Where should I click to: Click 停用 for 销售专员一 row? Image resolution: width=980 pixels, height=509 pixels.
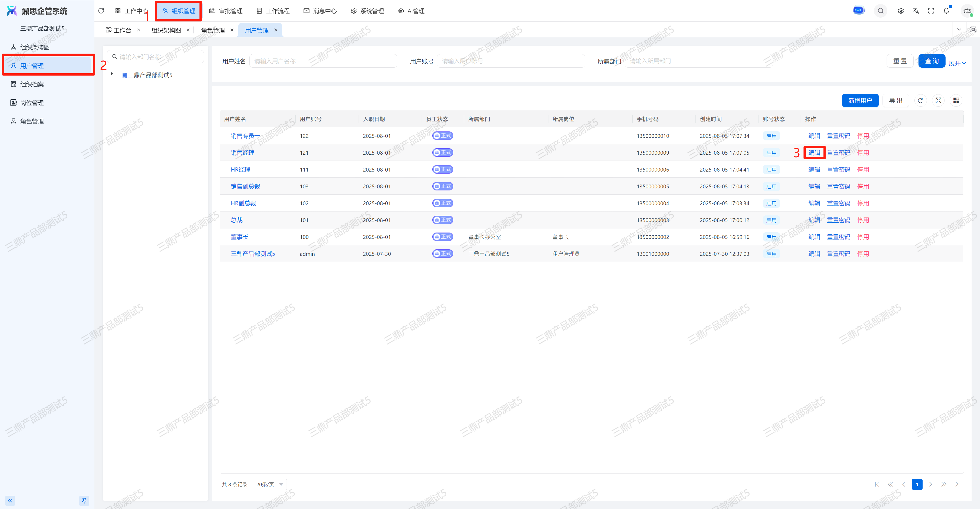(x=863, y=136)
